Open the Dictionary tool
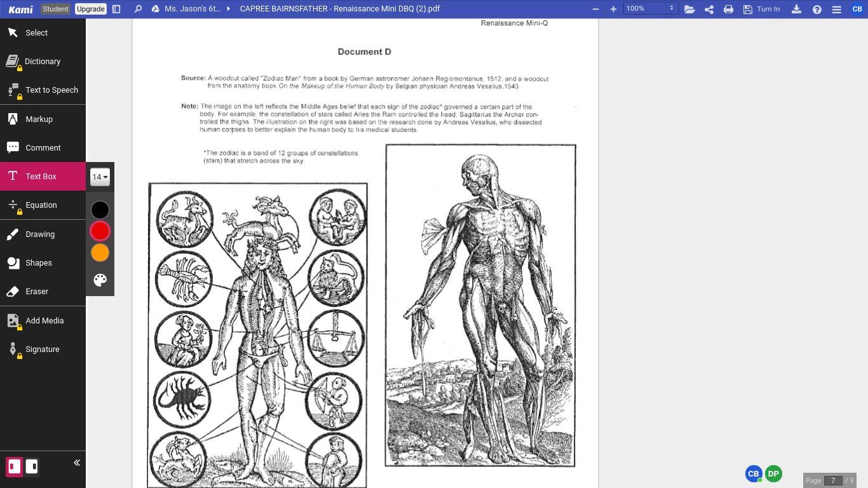This screenshot has width=868, height=488. [43, 62]
